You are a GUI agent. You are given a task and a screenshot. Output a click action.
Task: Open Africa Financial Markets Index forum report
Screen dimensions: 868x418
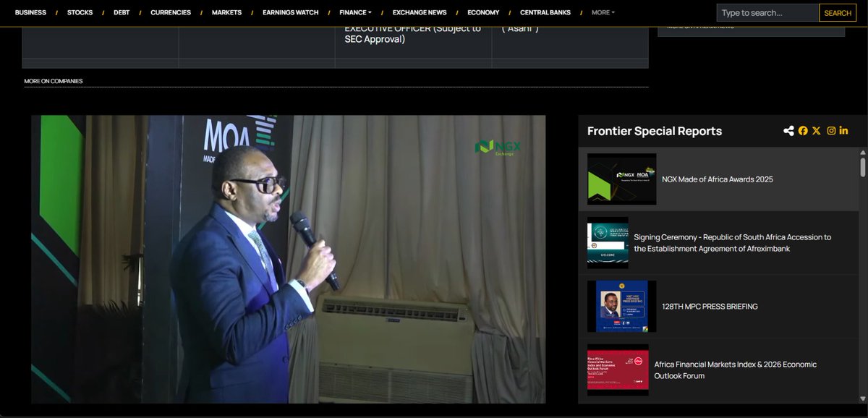736,370
